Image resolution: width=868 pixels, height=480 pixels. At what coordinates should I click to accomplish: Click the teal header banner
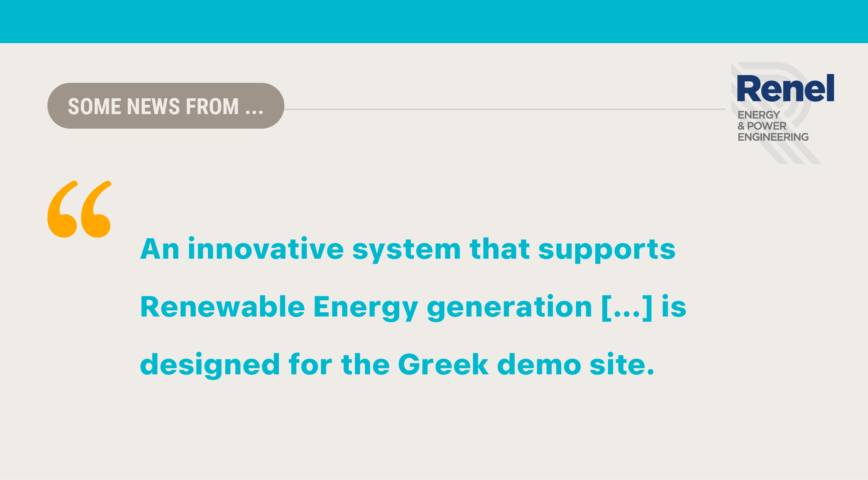434,22
